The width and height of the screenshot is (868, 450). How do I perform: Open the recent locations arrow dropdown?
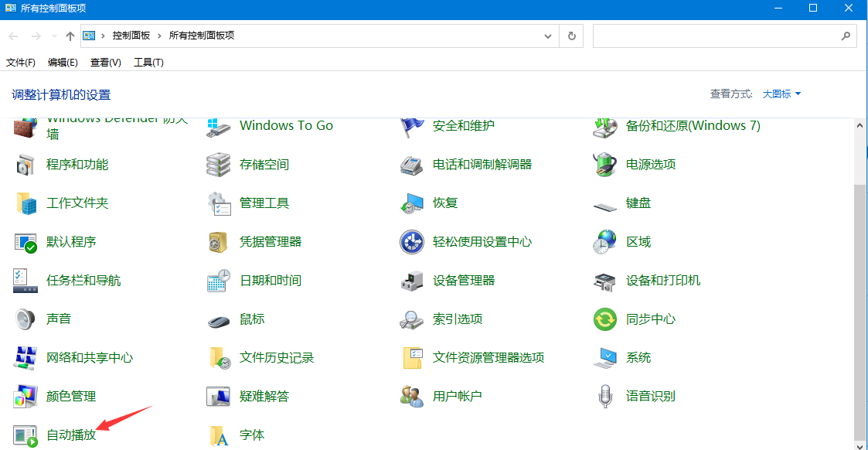click(x=54, y=36)
